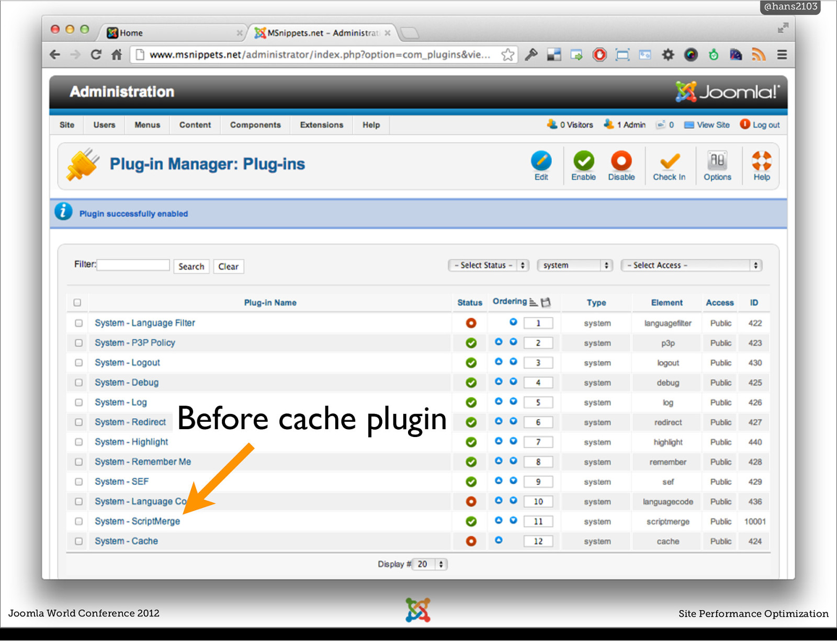The width and height of the screenshot is (837, 644).
Task: Disable System - Debug via status icon
Action: (471, 383)
